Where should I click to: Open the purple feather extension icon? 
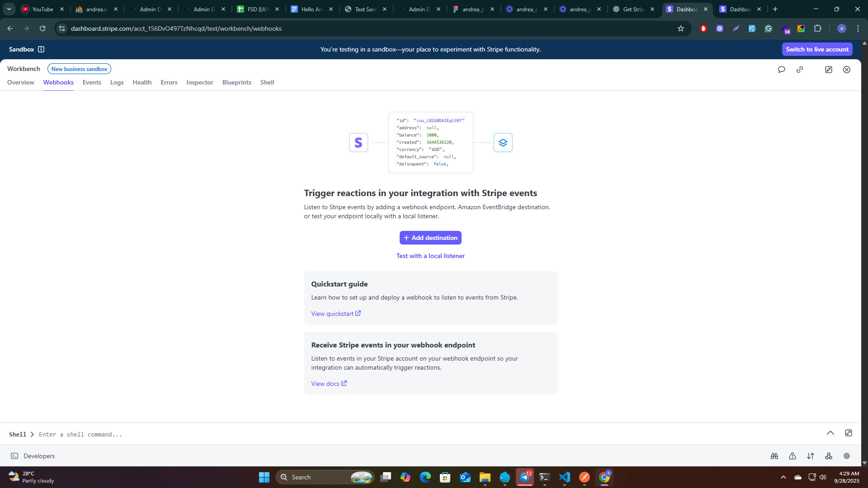[736, 28]
